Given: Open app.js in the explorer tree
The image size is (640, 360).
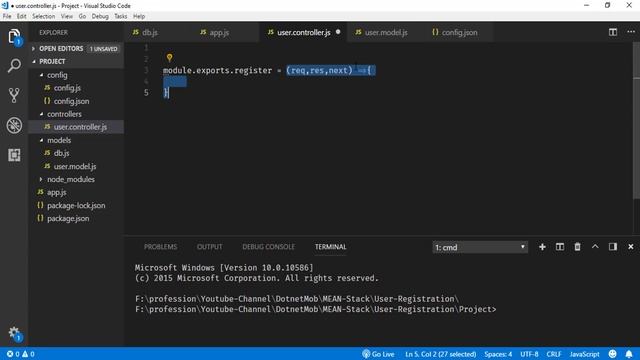Looking at the screenshot, I should coord(76,192).
